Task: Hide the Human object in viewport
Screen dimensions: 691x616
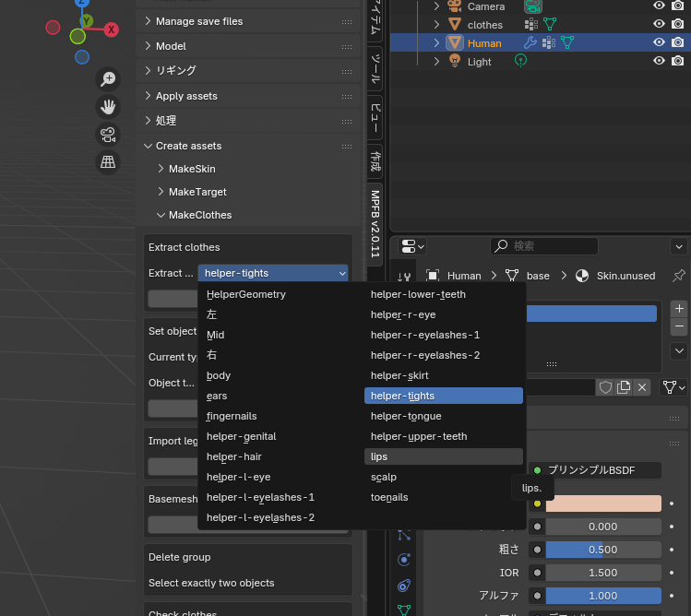Action: point(659,42)
